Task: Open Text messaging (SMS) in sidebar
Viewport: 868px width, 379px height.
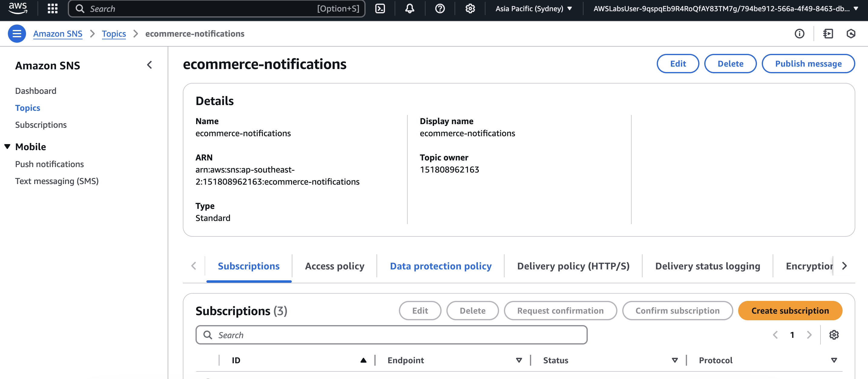Action: [57, 181]
